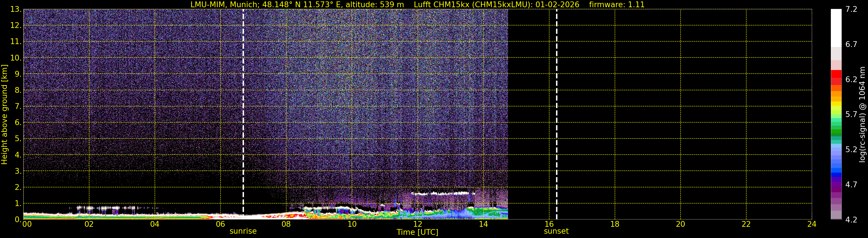
Task: Click the '8.' height tick label
Action: pos(18,90)
